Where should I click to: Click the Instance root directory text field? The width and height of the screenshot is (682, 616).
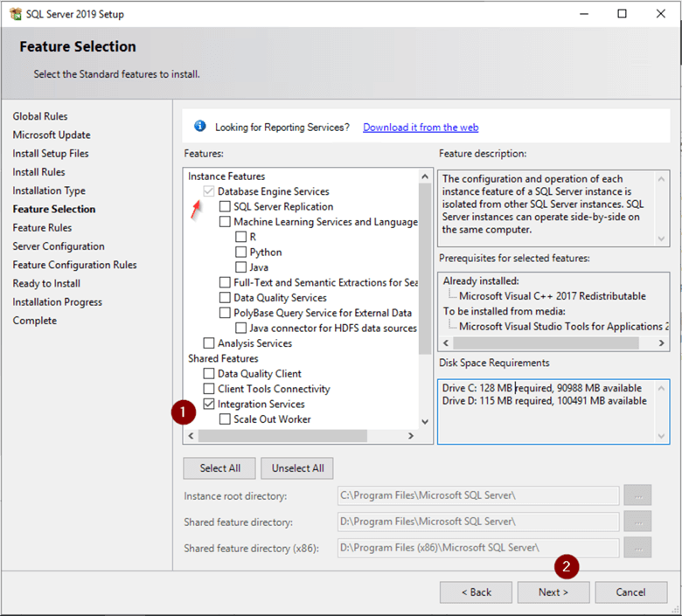point(478,495)
